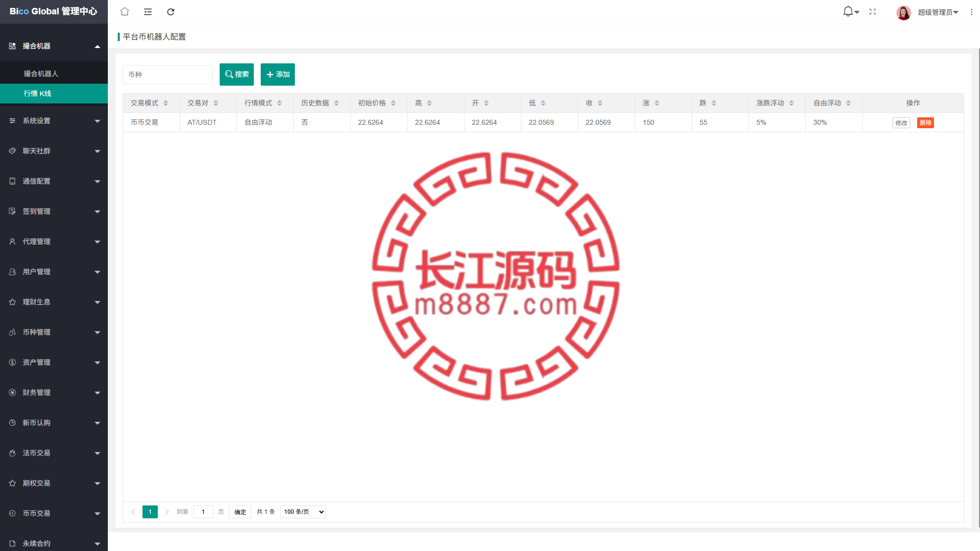Expand the 新币认购 sidebar menu
Viewport: 980px width, 551px height.
click(54, 423)
